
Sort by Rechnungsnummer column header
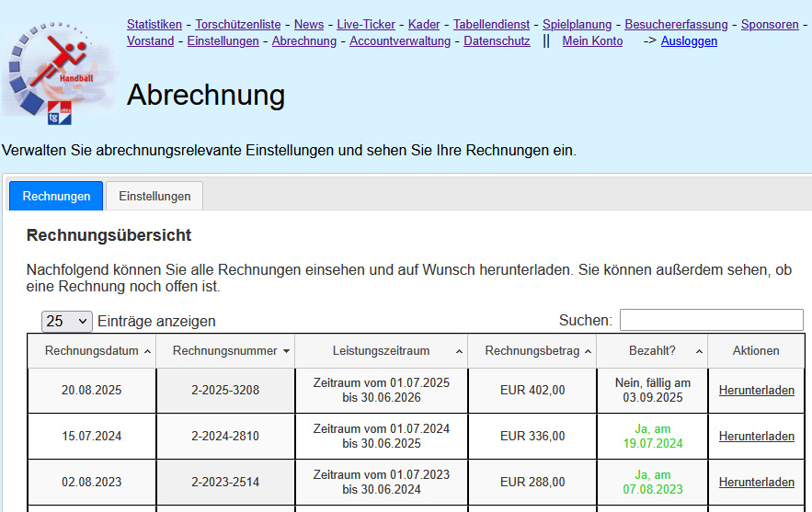point(224,351)
